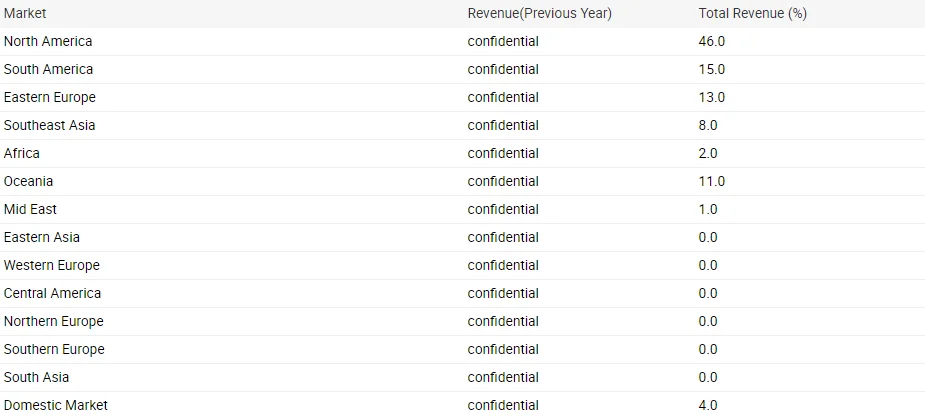Click the Northern Europe row label
925x417 pixels.
(x=54, y=321)
